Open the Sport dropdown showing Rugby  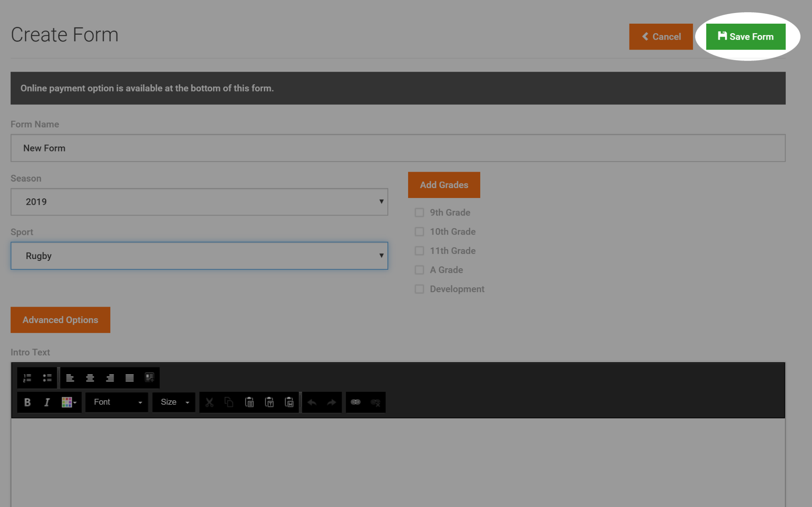click(199, 256)
